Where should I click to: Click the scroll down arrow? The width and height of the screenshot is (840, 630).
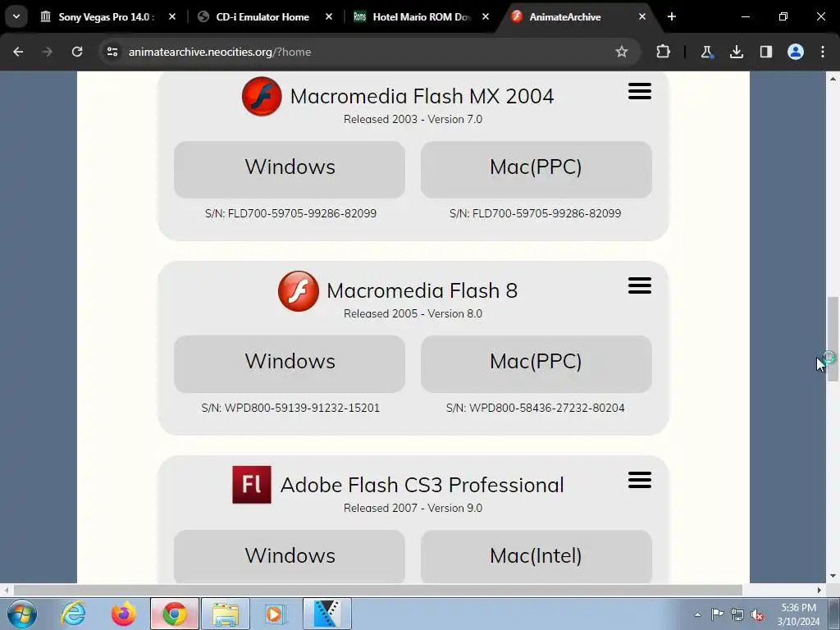coord(833,577)
